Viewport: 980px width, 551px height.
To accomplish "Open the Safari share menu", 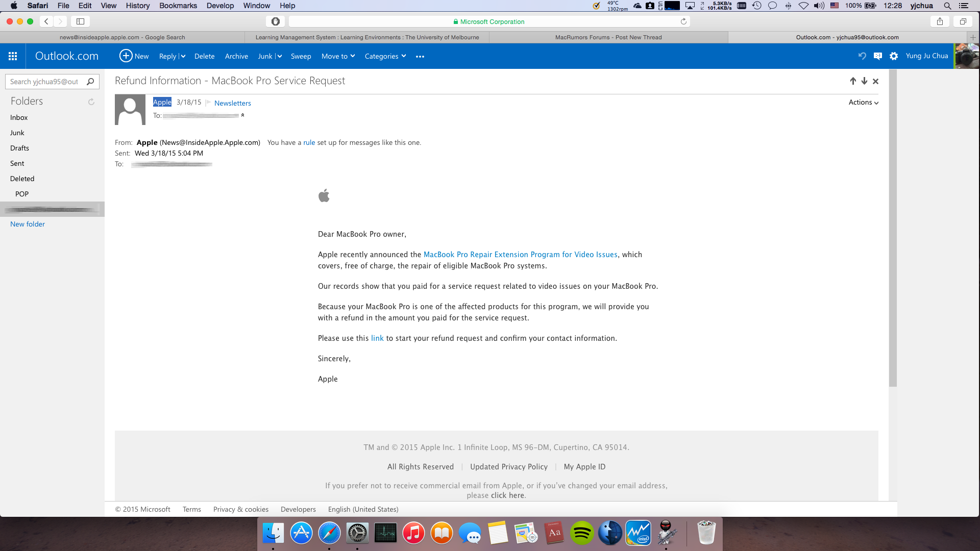I will click(940, 21).
